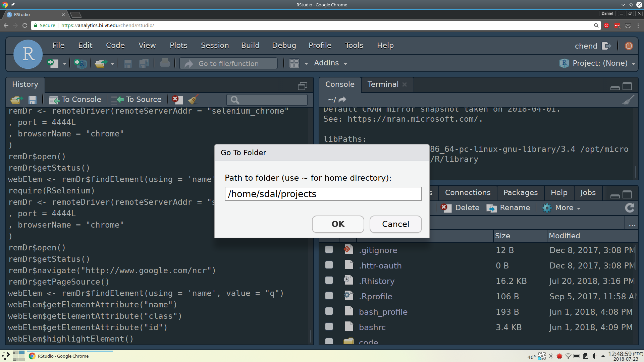Image resolution: width=644 pixels, height=362 pixels.
Task: Clear all history with the broom icon
Action: (x=193, y=99)
